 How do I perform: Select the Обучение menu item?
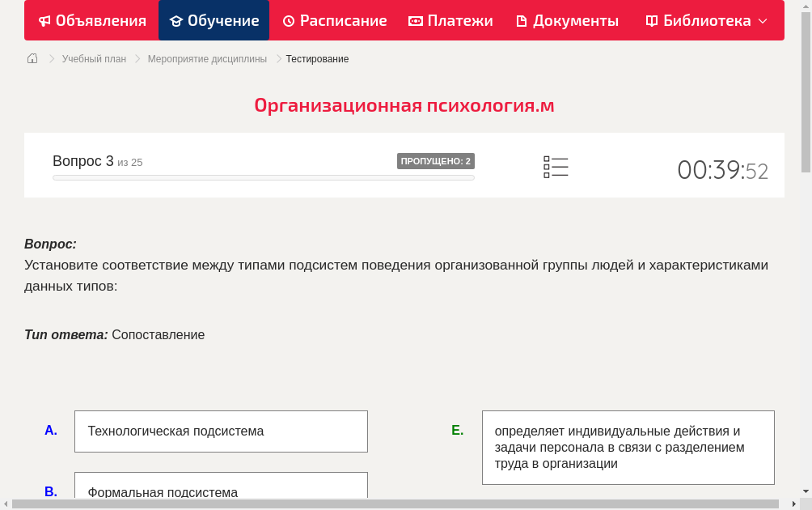(x=214, y=20)
